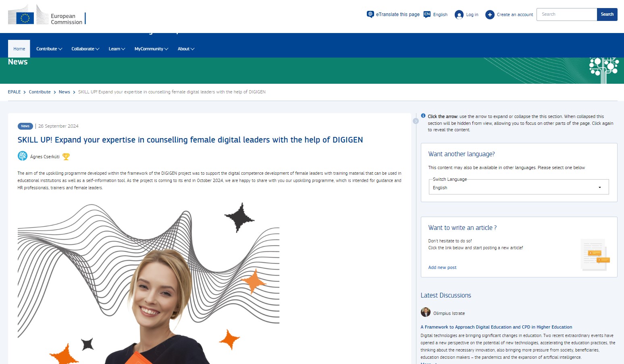Click the Create an account plus icon

pos(490,15)
